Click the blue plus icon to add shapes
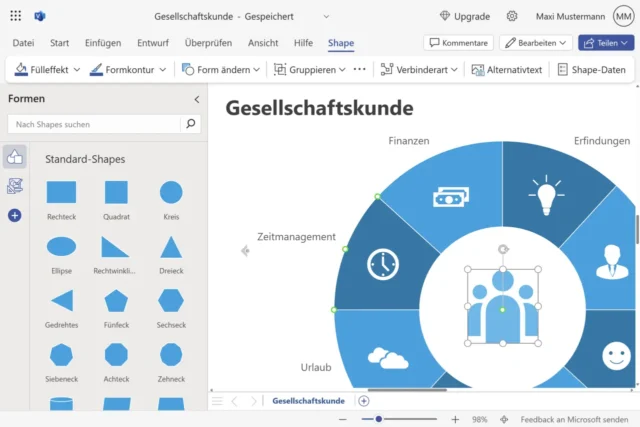Viewport: 640px width, 427px height. (15, 215)
